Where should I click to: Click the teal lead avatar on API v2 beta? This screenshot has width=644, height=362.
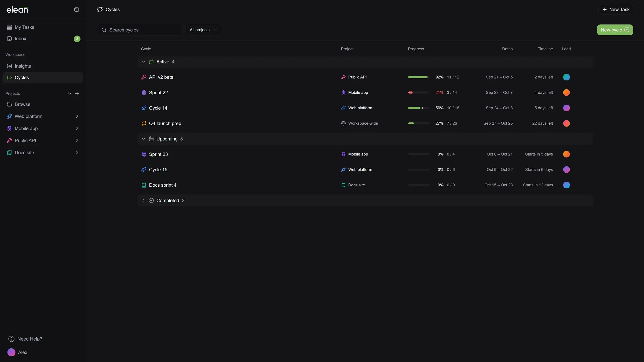pyautogui.click(x=566, y=77)
